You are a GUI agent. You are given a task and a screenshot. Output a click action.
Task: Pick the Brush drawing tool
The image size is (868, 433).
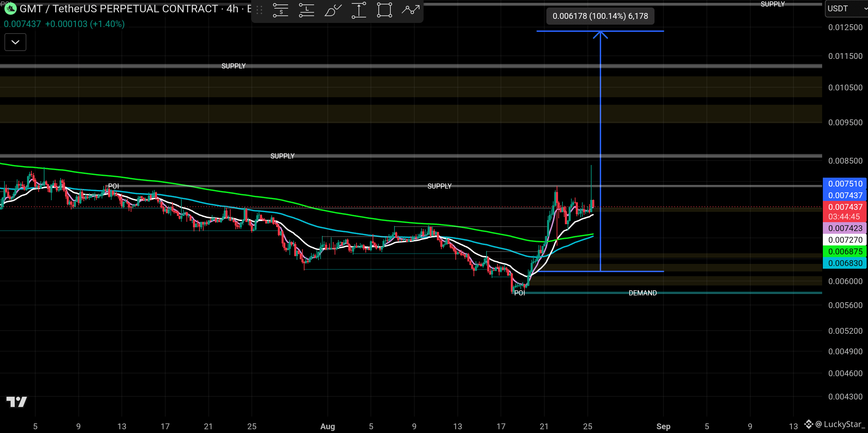333,10
